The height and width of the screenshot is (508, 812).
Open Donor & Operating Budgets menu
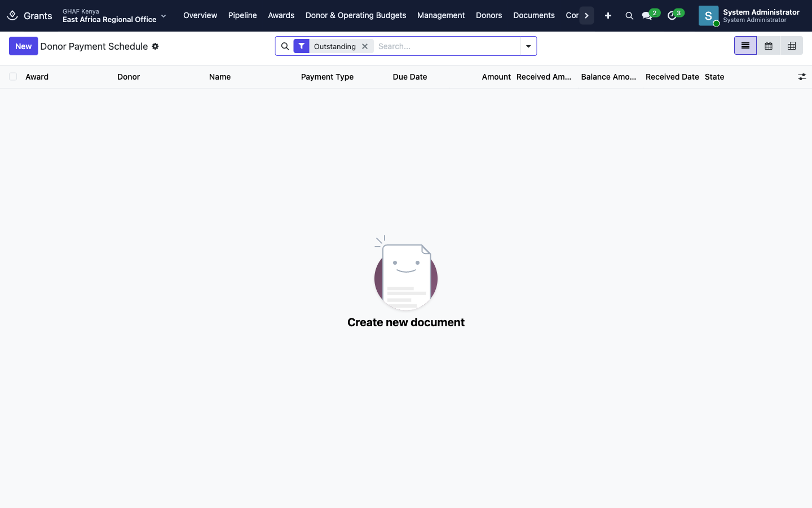pyautogui.click(x=356, y=16)
